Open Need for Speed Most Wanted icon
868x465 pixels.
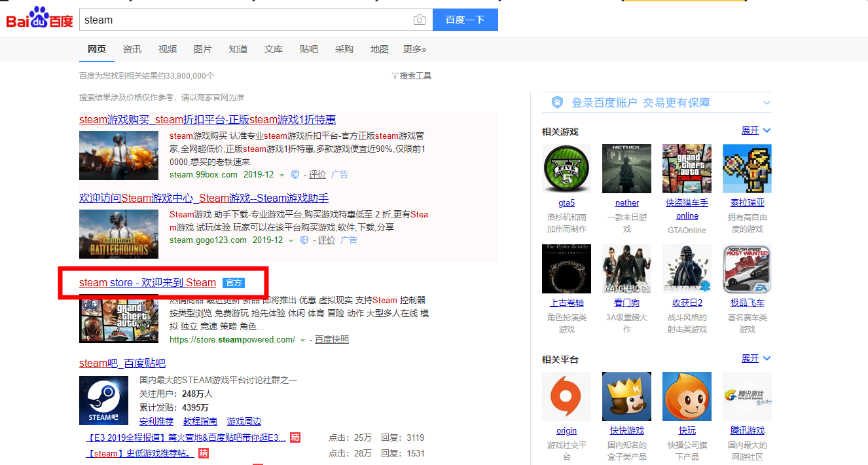[x=747, y=269]
